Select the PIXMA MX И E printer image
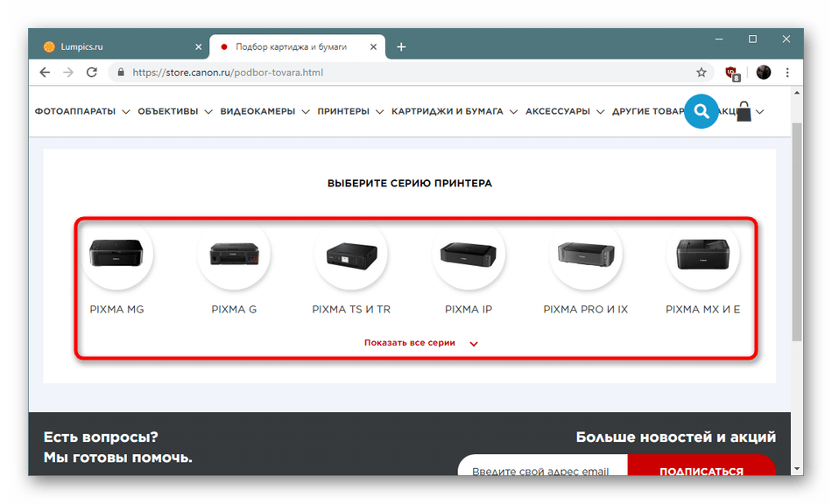 pos(703,253)
